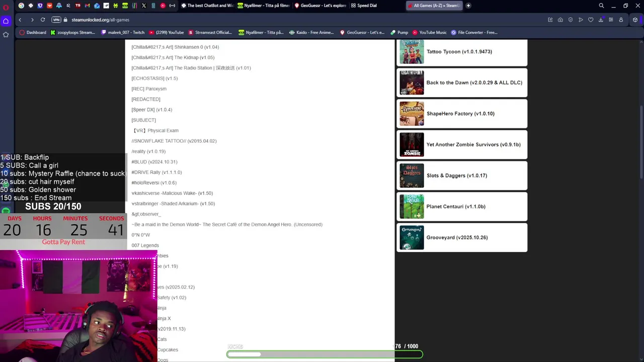Image resolution: width=644 pixels, height=362 pixels.
Task: Open [REC] Paroxysm link
Action: click(x=149, y=88)
